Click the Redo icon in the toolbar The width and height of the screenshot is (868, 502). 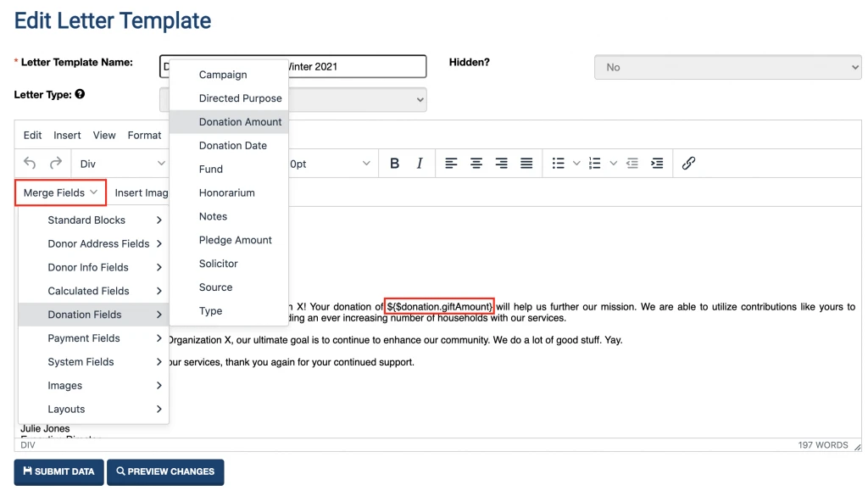[x=55, y=163]
